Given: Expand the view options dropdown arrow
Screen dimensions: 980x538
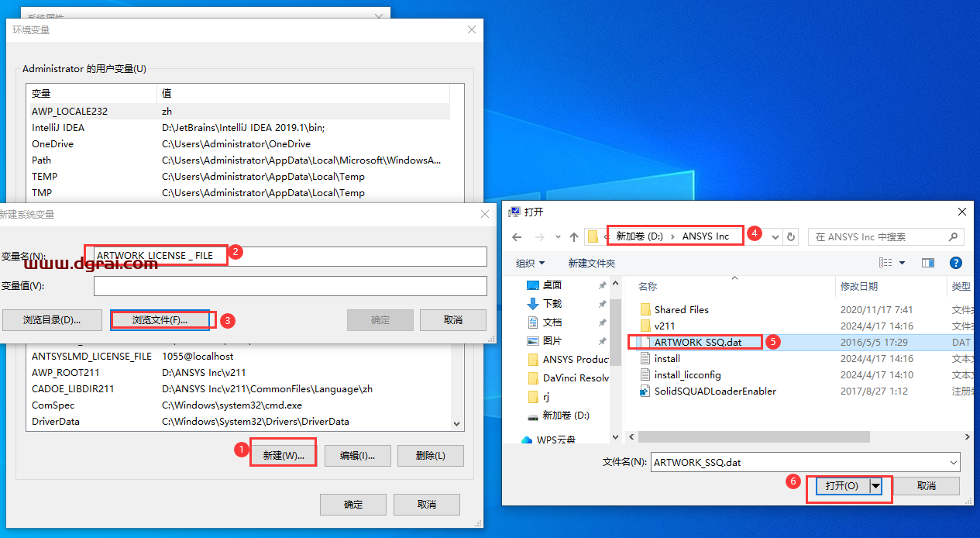Looking at the screenshot, I should tap(903, 263).
